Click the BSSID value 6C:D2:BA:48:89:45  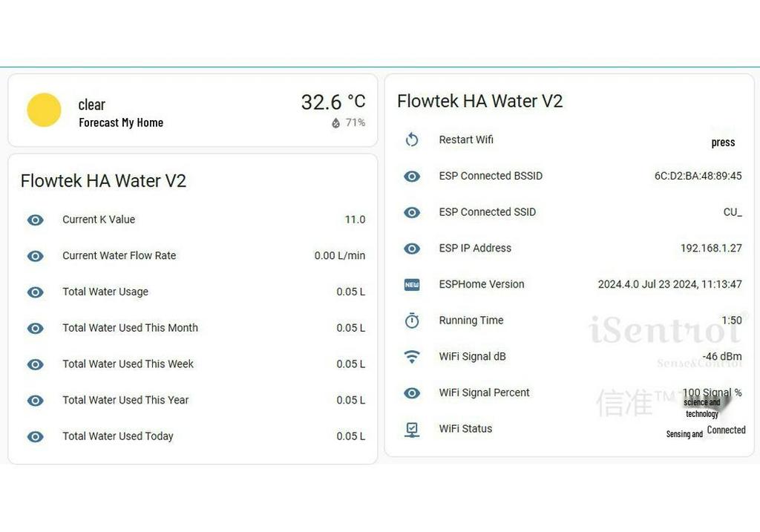click(x=698, y=176)
